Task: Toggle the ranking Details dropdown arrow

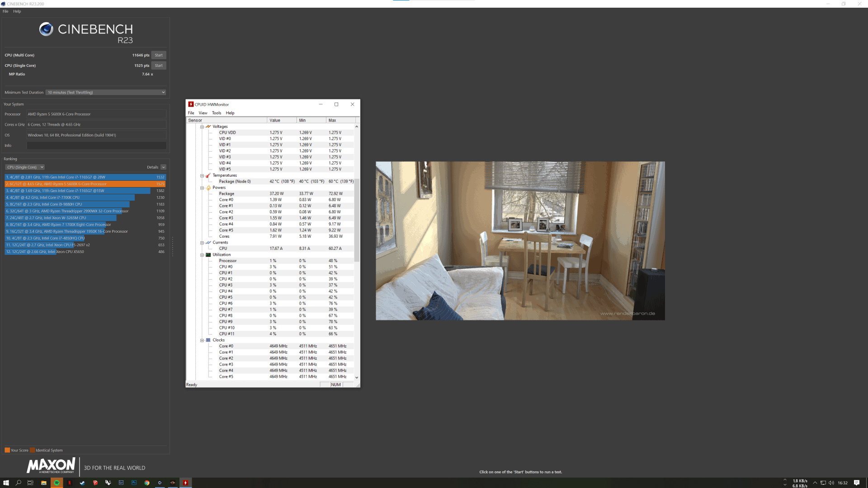Action: [163, 167]
